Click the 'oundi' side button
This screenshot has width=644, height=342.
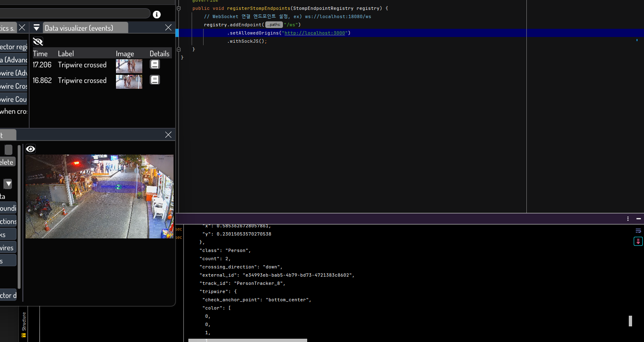click(x=8, y=208)
